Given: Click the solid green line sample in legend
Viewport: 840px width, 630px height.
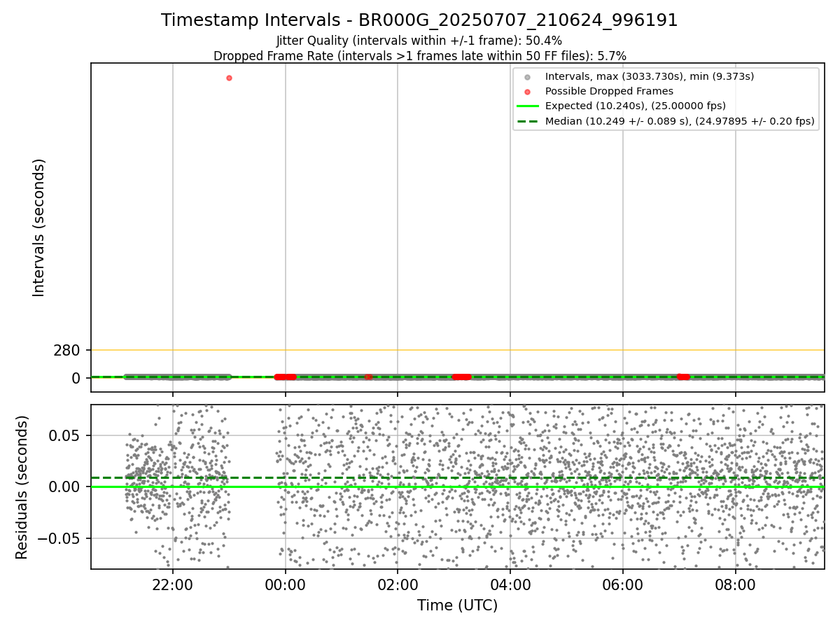Looking at the screenshot, I should pyautogui.click(x=527, y=106).
